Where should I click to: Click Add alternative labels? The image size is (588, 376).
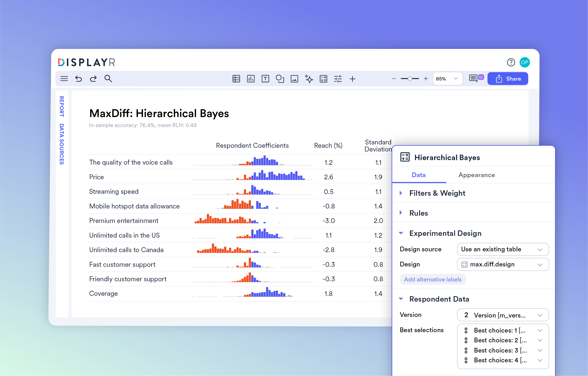click(433, 279)
